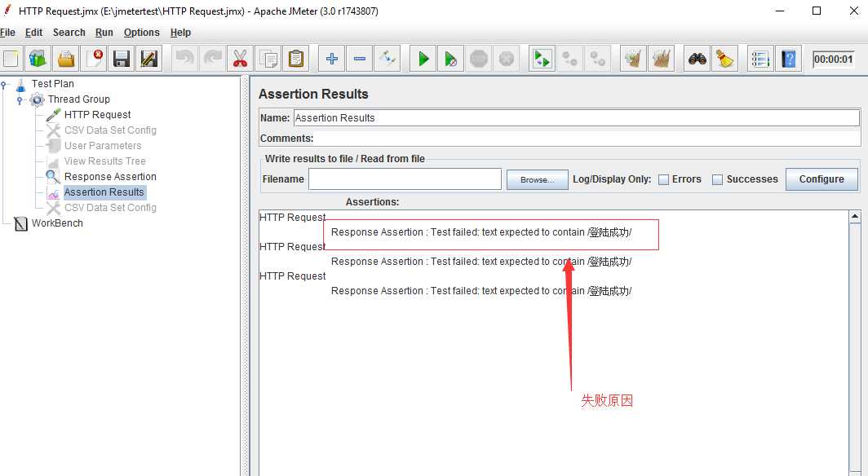Collapse all nodes with minus icon
This screenshot has width=868, height=476.
pyautogui.click(x=359, y=58)
